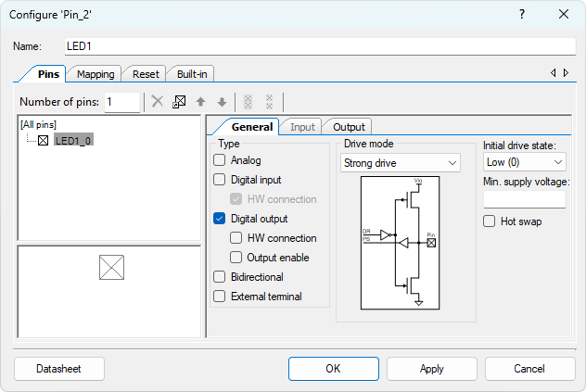
Task: Enable the Analog checkbox
Action: (x=220, y=160)
